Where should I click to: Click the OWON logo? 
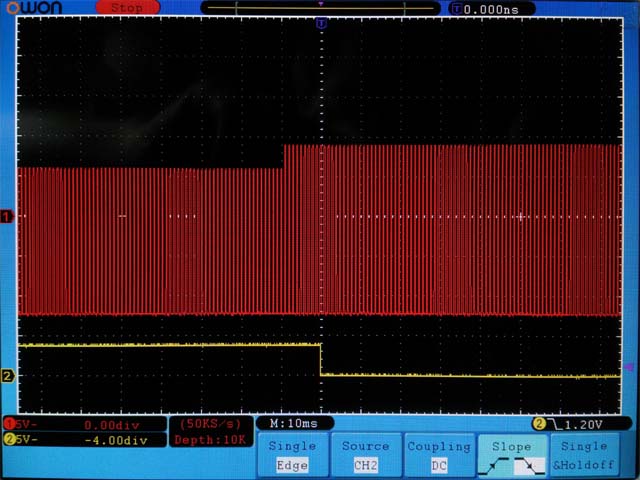34,7
